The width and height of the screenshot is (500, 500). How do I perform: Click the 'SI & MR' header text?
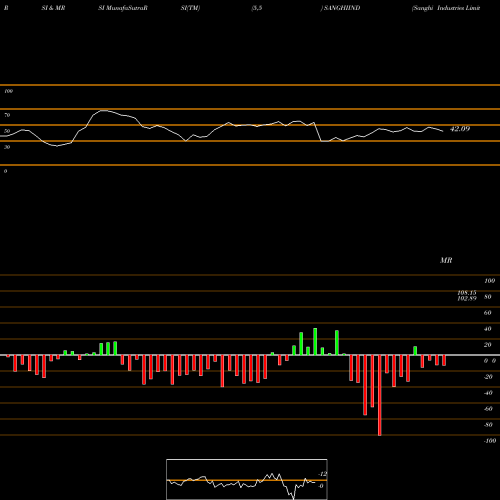pyautogui.click(x=53, y=8)
